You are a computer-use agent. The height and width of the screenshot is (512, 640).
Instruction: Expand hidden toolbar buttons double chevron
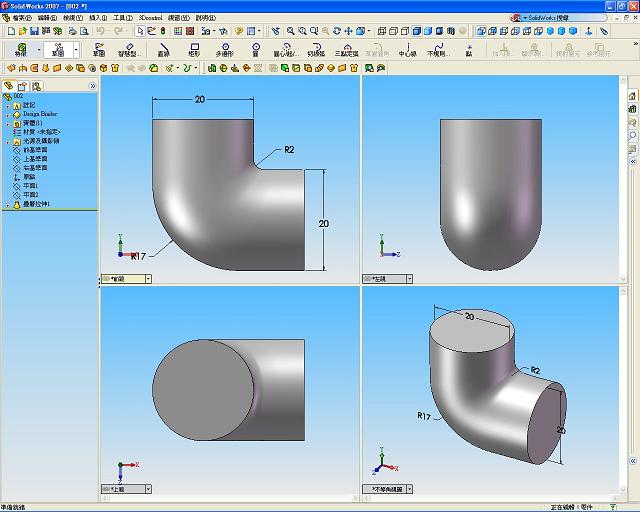(x=636, y=43)
